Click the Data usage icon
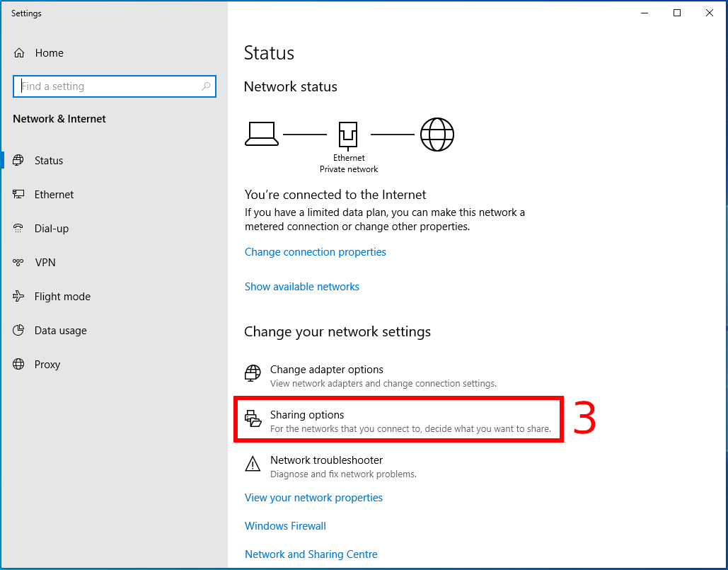Screen dimensions: 728x570 [19, 331]
